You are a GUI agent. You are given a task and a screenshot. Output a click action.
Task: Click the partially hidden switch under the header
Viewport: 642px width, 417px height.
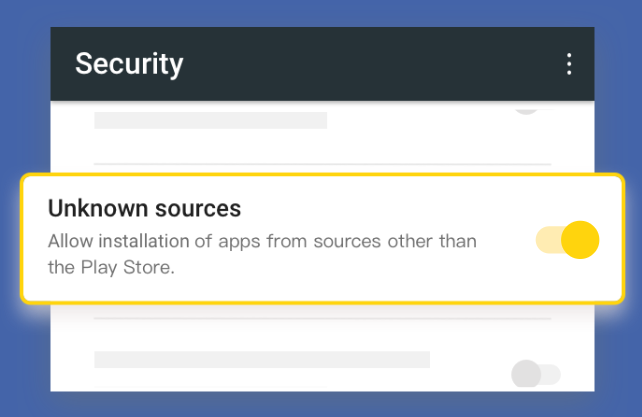click(x=526, y=106)
